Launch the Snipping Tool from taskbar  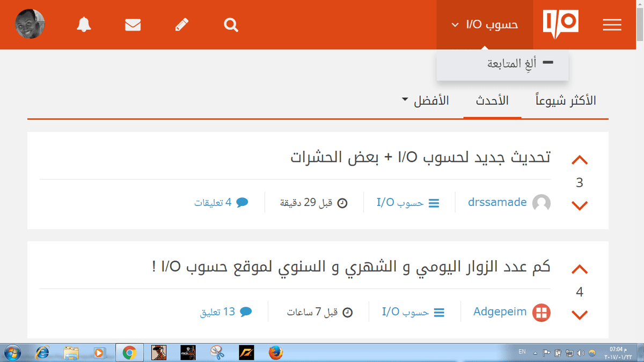click(x=217, y=352)
